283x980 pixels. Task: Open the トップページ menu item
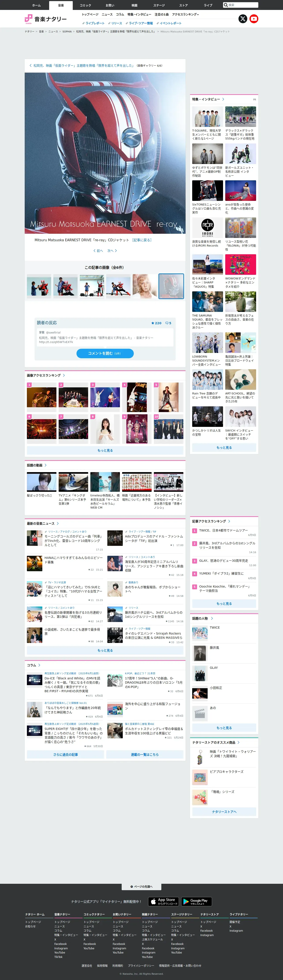90,14
